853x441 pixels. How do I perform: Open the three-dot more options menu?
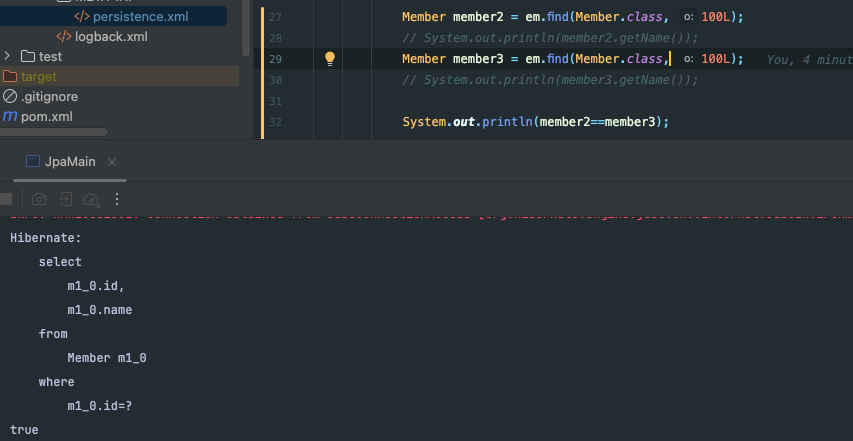[117, 199]
